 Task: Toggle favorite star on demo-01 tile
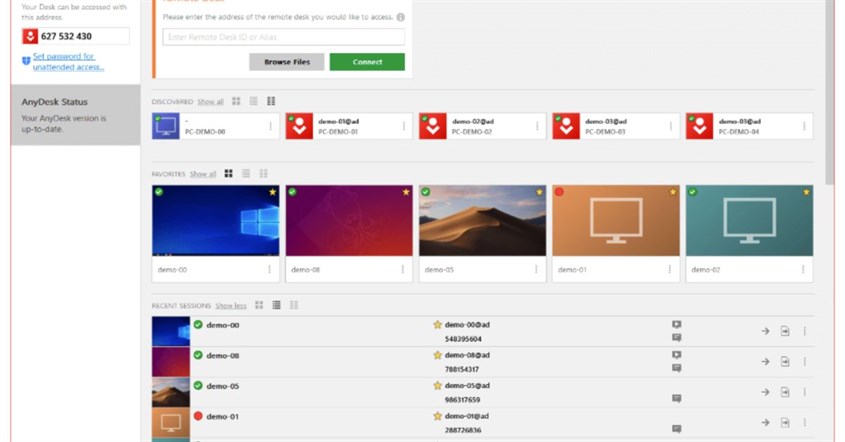pos(673,192)
